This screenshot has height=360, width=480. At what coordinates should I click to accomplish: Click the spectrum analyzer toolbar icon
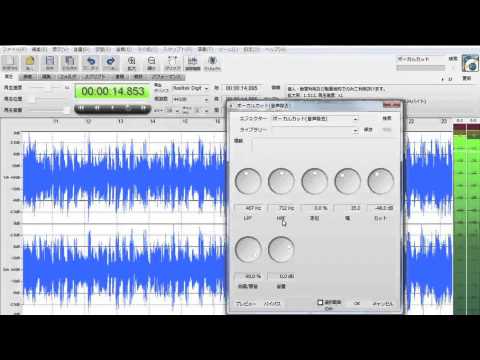point(192,63)
